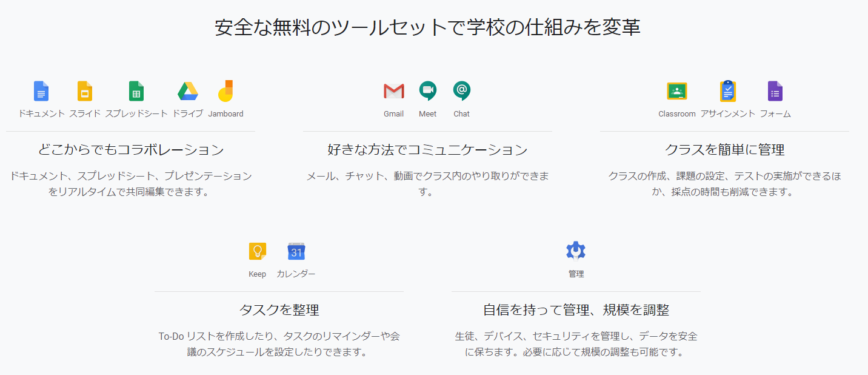
Task: Click the Google Drive (ドライブ) icon
Action: 188,91
